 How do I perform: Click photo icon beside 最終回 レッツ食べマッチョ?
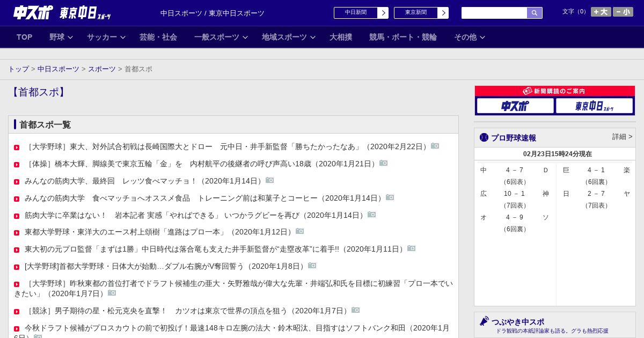click(270, 180)
